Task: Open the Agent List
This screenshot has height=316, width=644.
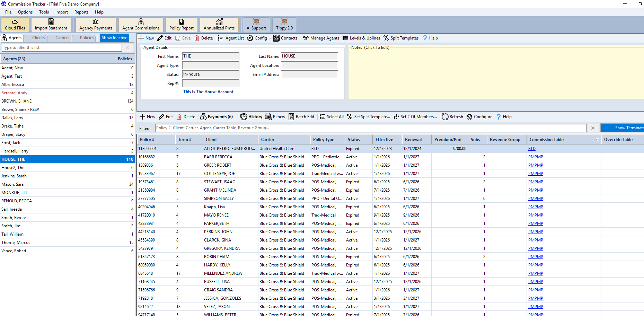Action: click(231, 38)
